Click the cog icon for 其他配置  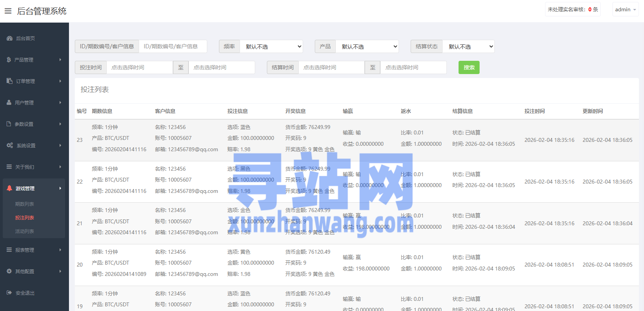(9, 271)
